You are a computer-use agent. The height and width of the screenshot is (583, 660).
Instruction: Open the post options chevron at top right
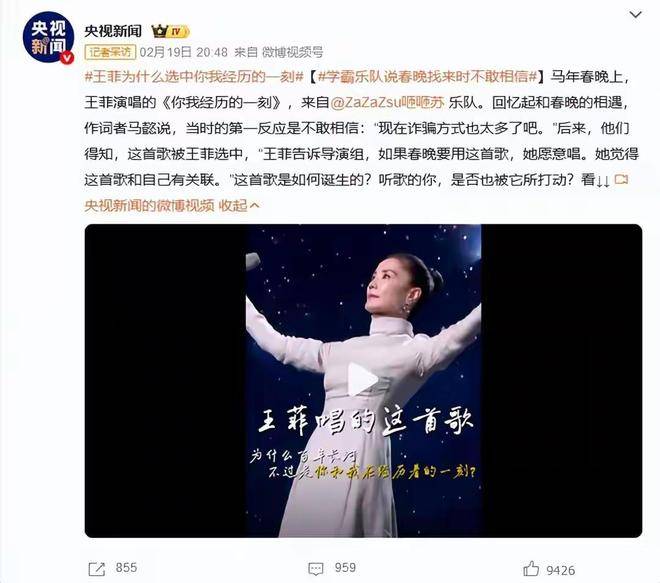[x=635, y=15]
